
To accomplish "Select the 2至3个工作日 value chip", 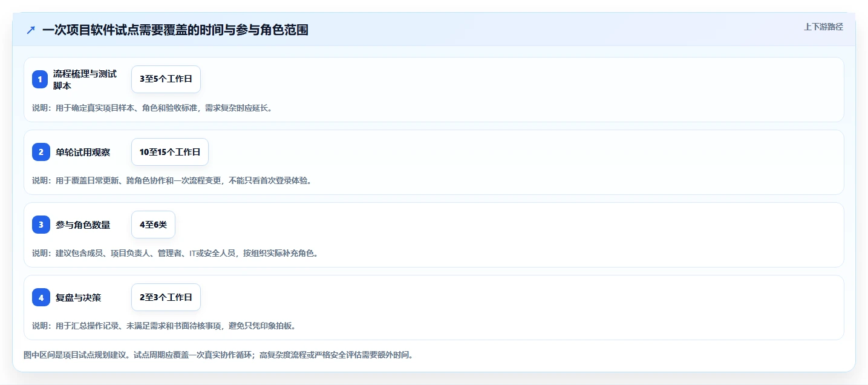I will (x=166, y=297).
